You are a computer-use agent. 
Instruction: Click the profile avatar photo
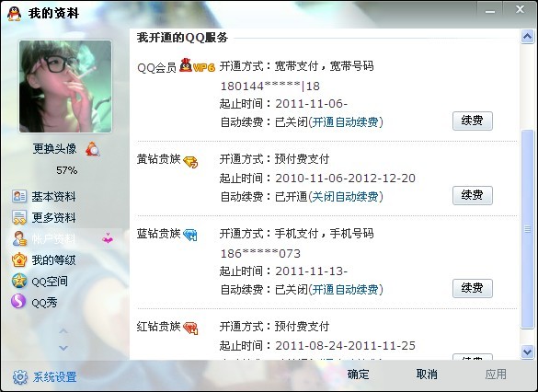(65, 86)
